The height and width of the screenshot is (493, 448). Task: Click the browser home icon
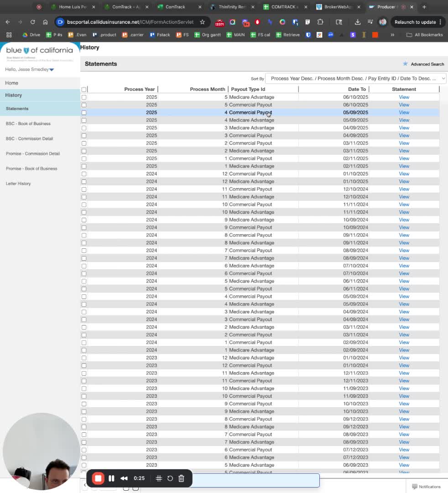(45, 22)
